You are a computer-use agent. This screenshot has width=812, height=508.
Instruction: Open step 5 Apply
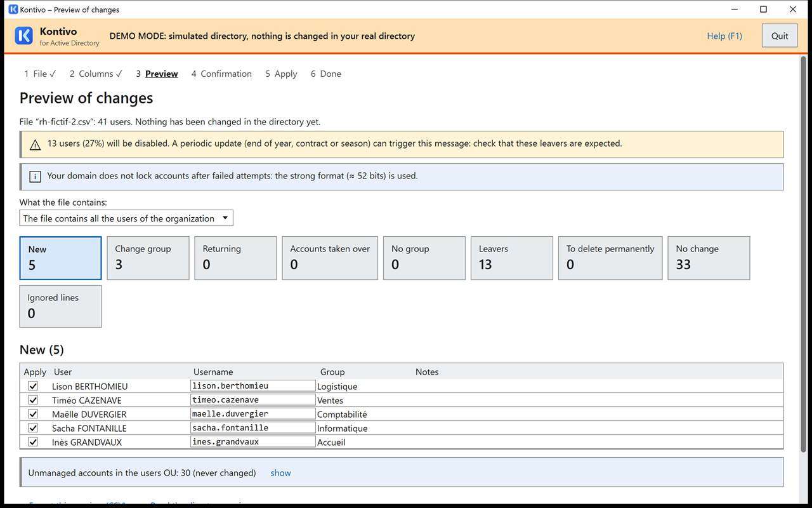pos(281,74)
